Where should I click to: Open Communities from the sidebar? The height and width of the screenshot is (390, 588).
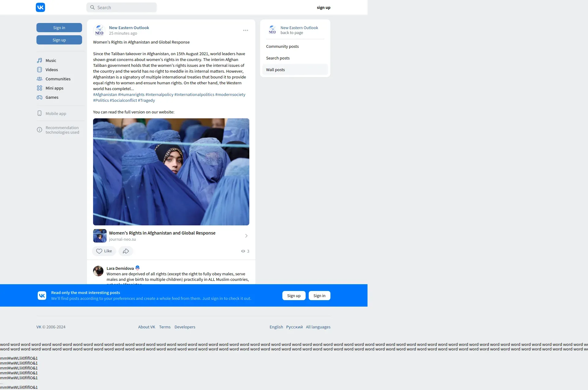click(x=58, y=79)
